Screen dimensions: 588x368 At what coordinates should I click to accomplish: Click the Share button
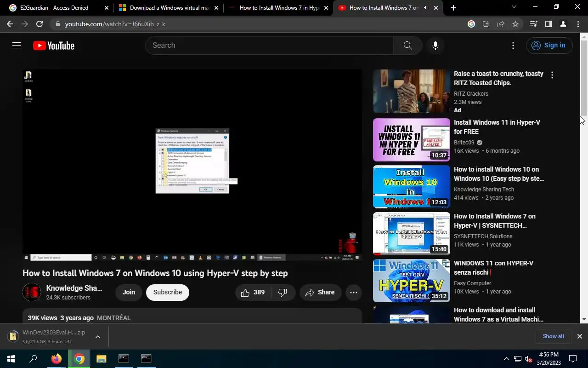(320, 292)
